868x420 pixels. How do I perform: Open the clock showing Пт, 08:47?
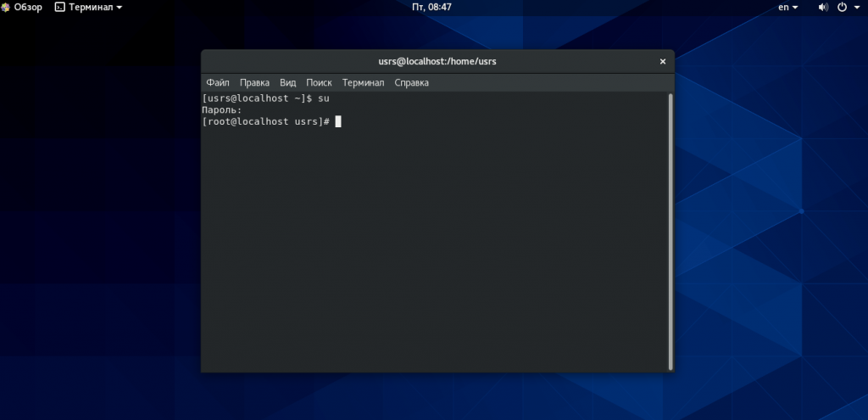(431, 7)
